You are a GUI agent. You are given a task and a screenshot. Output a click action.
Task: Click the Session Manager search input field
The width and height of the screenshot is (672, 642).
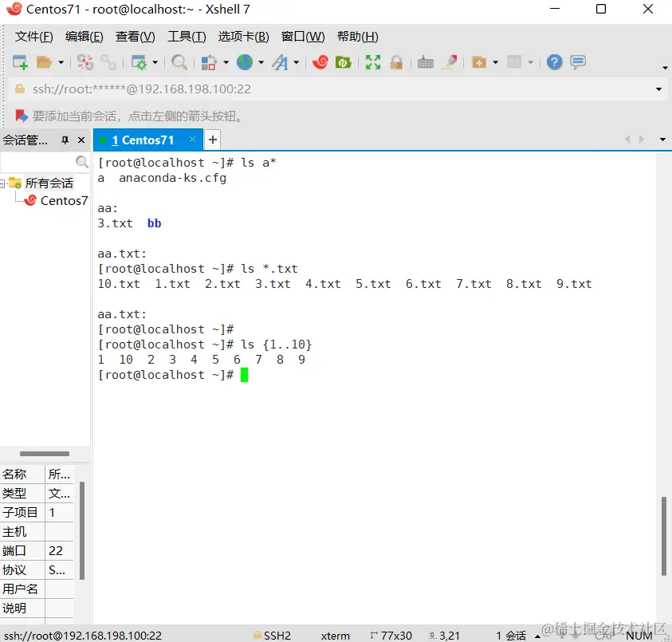click(x=37, y=162)
